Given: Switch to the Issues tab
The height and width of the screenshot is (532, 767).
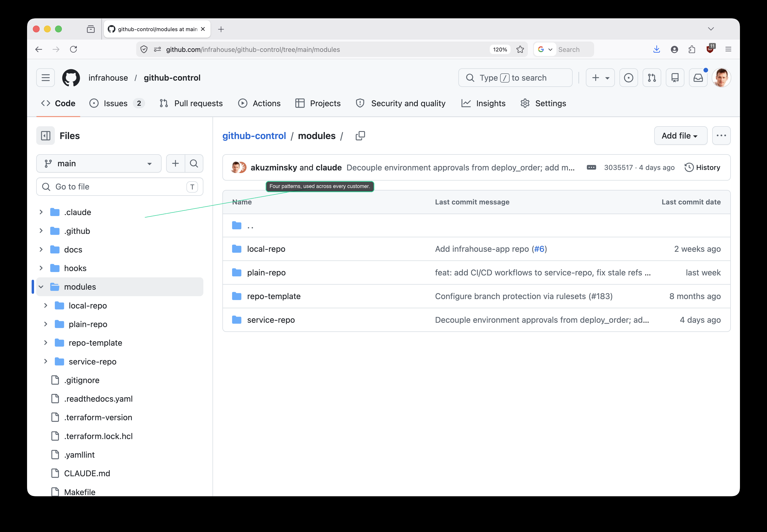Looking at the screenshot, I should [117, 103].
